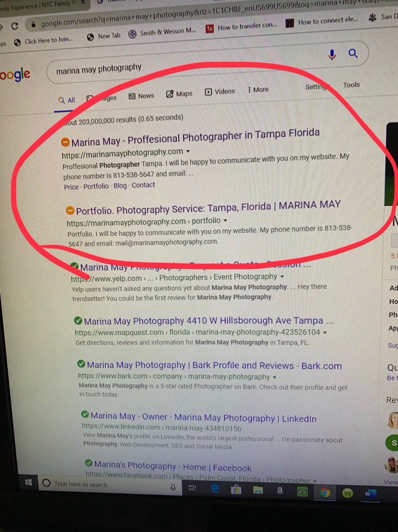The width and height of the screenshot is (398, 532).
Task: Open Microsoft Edge from the taskbar
Action: 215,489
